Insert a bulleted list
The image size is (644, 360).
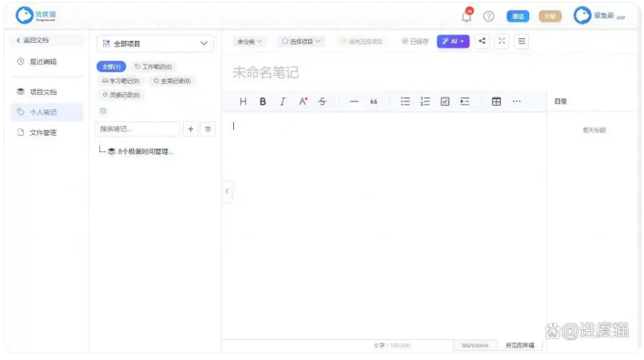[405, 101]
